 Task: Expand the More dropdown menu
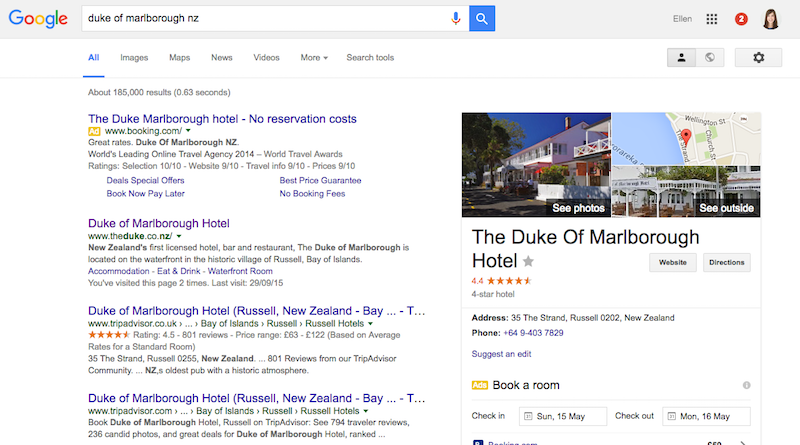coord(314,58)
